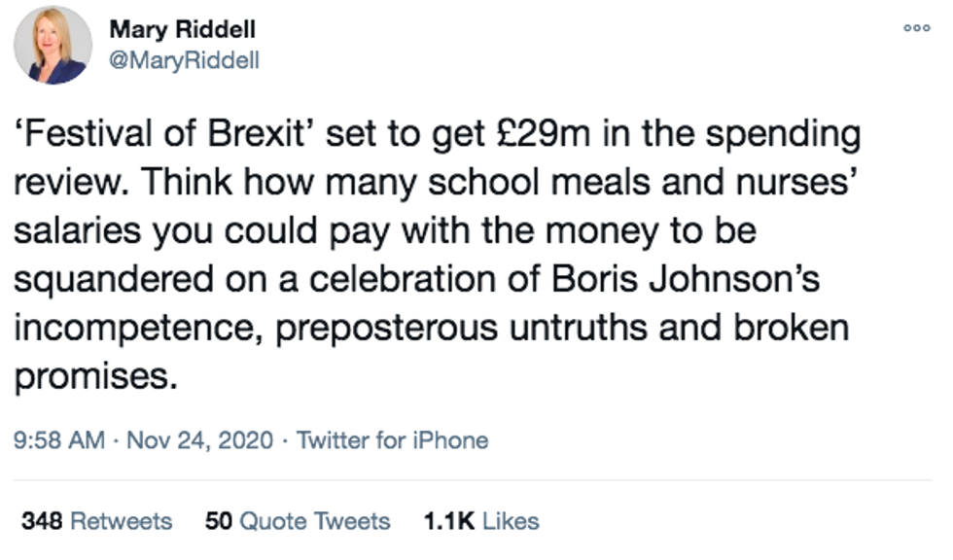The image size is (953, 560).
Task: Show who Likes this tweet
Action: [x=511, y=521]
